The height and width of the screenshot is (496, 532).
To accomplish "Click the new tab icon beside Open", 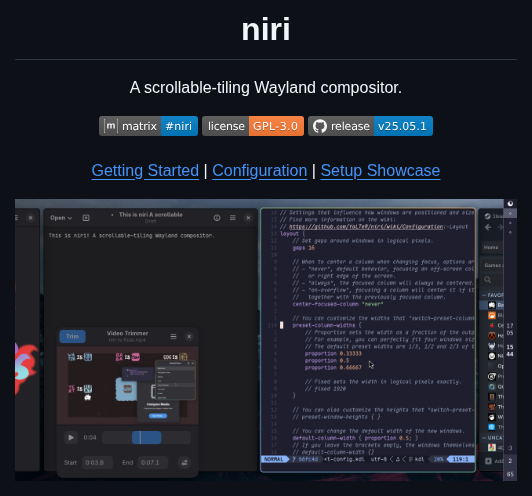I will [86, 218].
